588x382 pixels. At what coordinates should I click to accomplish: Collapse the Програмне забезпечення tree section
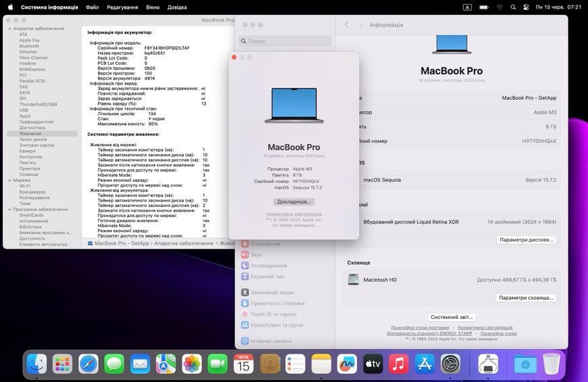[x=9, y=210]
